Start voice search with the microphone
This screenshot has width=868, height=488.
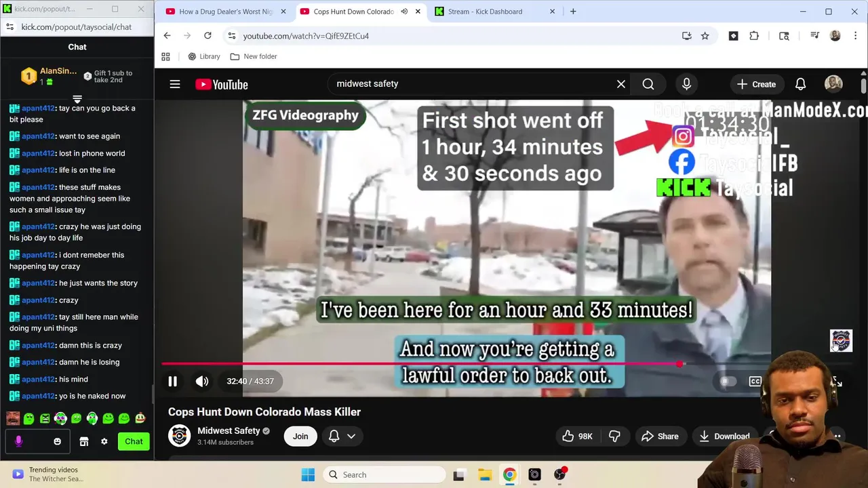point(686,84)
